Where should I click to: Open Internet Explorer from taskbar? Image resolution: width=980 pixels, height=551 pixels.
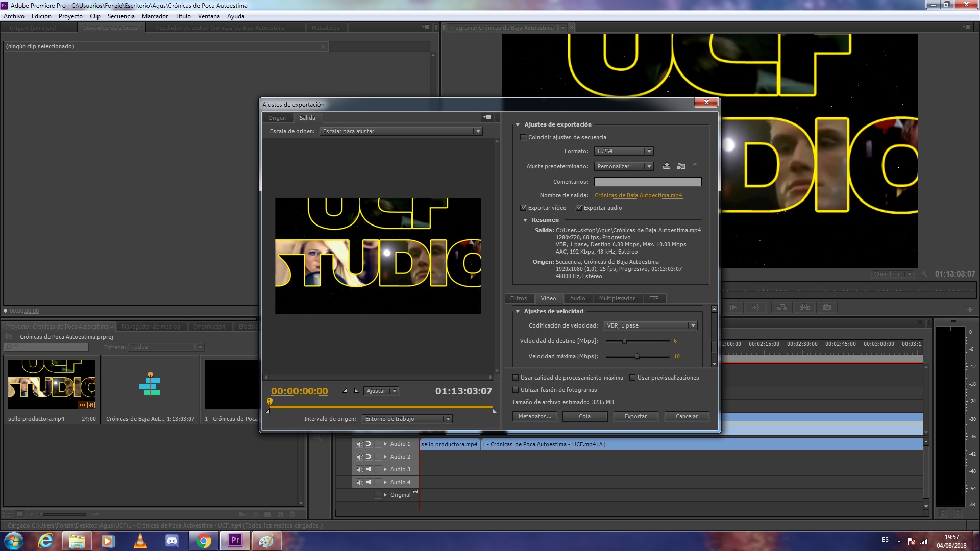click(45, 540)
